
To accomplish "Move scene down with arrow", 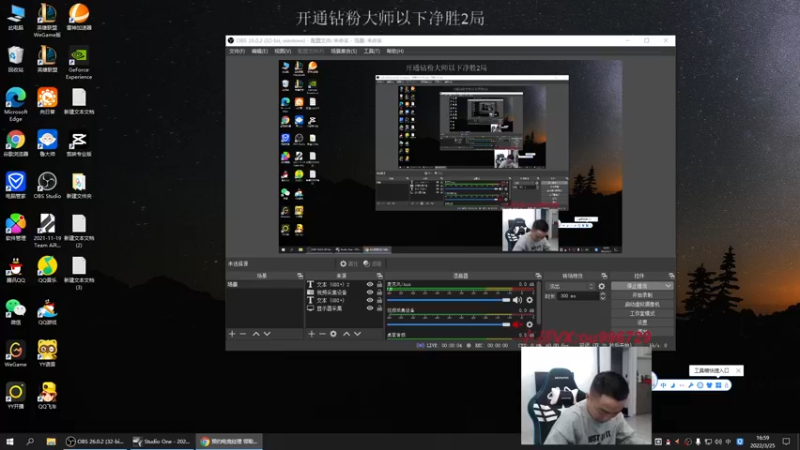I will [x=267, y=334].
